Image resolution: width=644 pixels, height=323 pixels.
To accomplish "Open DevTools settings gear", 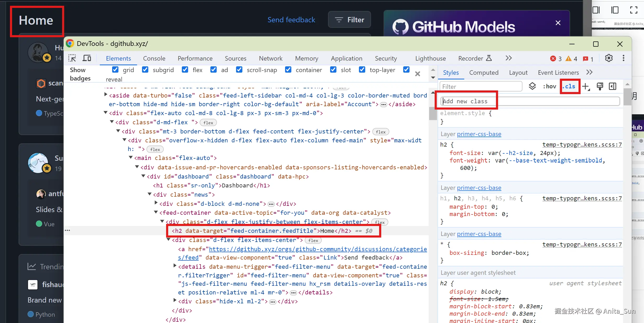I will click(x=609, y=58).
